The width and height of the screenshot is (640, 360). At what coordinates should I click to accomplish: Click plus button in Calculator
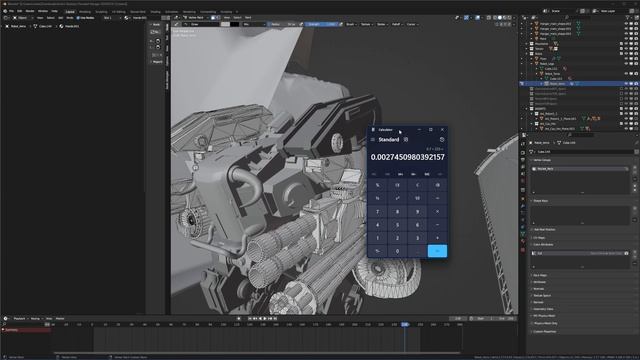coord(437,238)
